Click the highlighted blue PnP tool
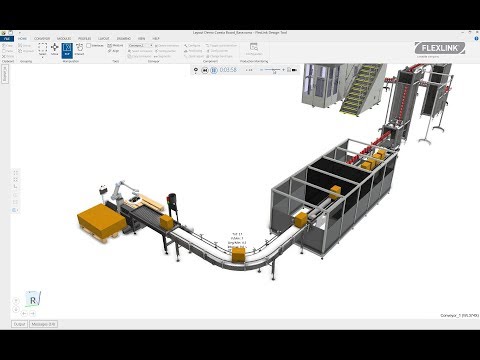This screenshot has width=480, height=360. 67,50
